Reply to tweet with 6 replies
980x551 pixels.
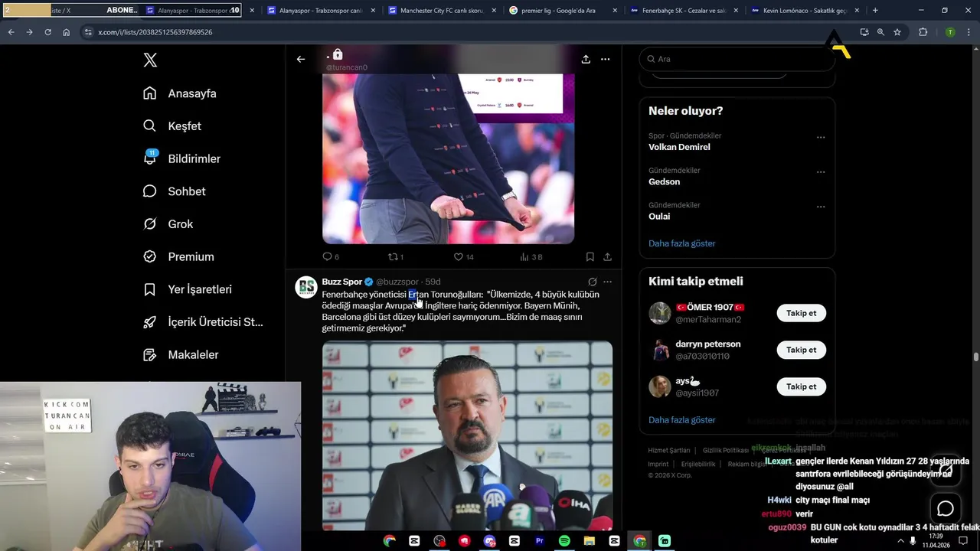click(331, 257)
